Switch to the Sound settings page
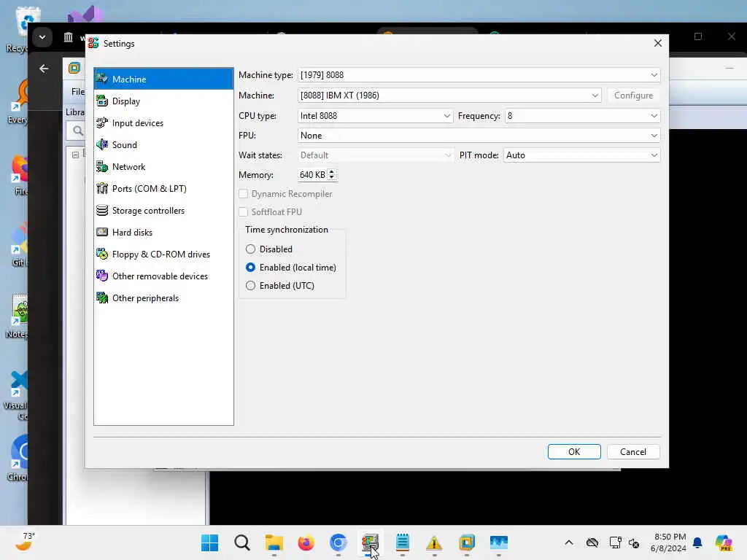Viewport: 747px width, 560px height. pyautogui.click(x=163, y=145)
